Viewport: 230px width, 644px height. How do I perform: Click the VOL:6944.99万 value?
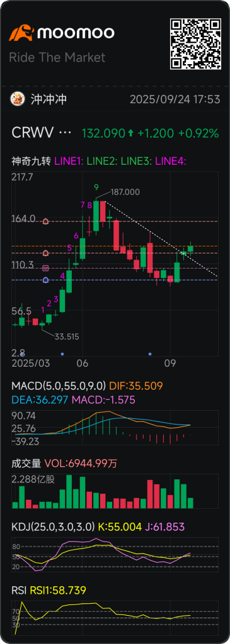81,464
